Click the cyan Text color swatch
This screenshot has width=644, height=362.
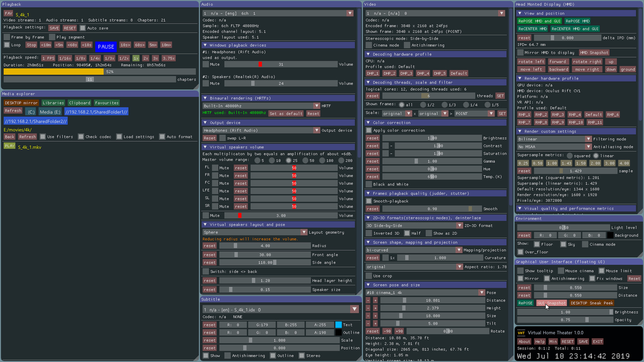(x=338, y=325)
